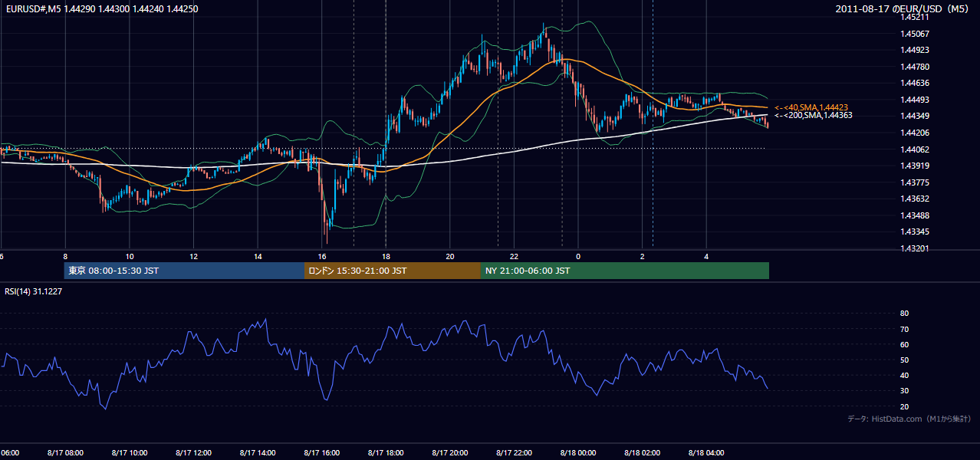Select the 東京 08:00-15:30 JST session bar
The height and width of the screenshot is (460, 980).
184,271
